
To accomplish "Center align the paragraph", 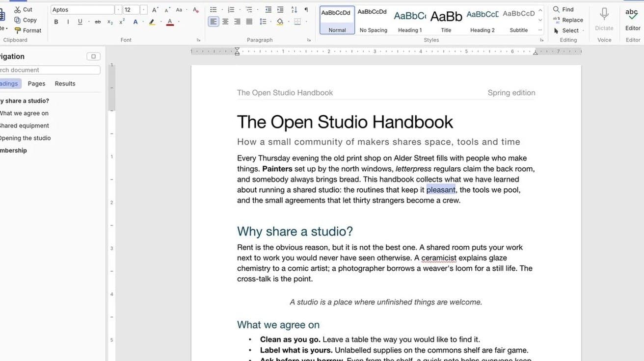I will tap(225, 22).
